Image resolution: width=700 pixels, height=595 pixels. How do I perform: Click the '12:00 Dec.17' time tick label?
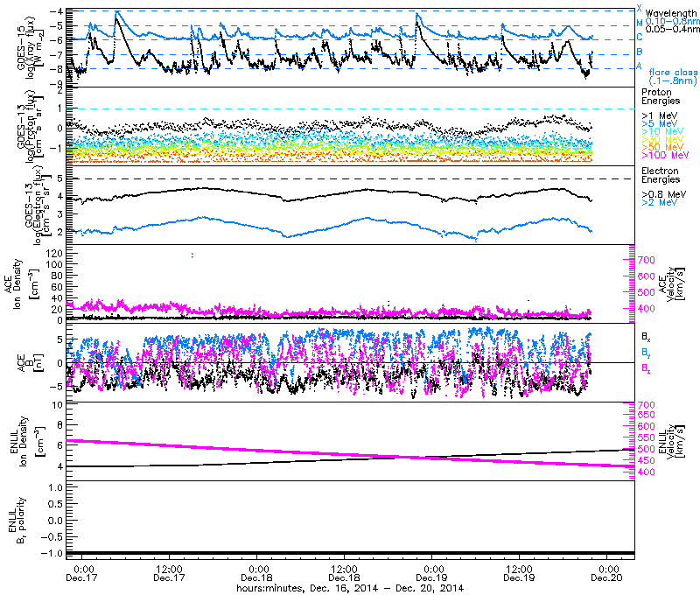pyautogui.click(x=169, y=573)
